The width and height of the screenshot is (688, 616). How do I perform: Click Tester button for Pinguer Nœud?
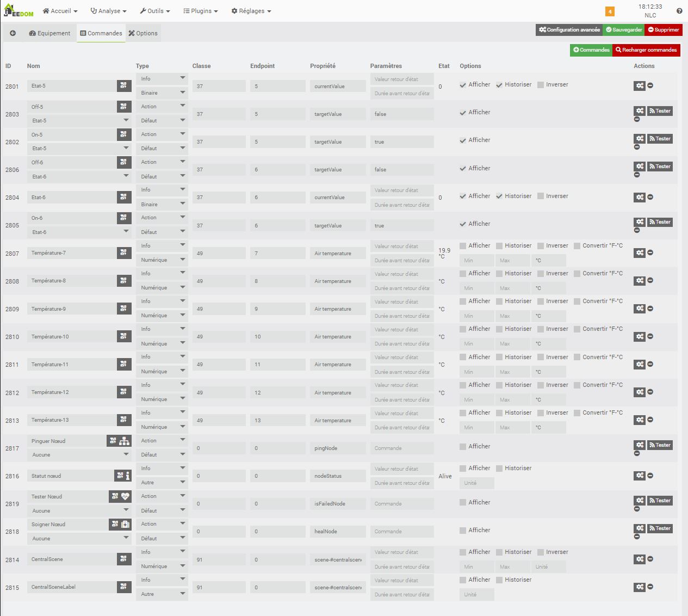[x=660, y=445]
